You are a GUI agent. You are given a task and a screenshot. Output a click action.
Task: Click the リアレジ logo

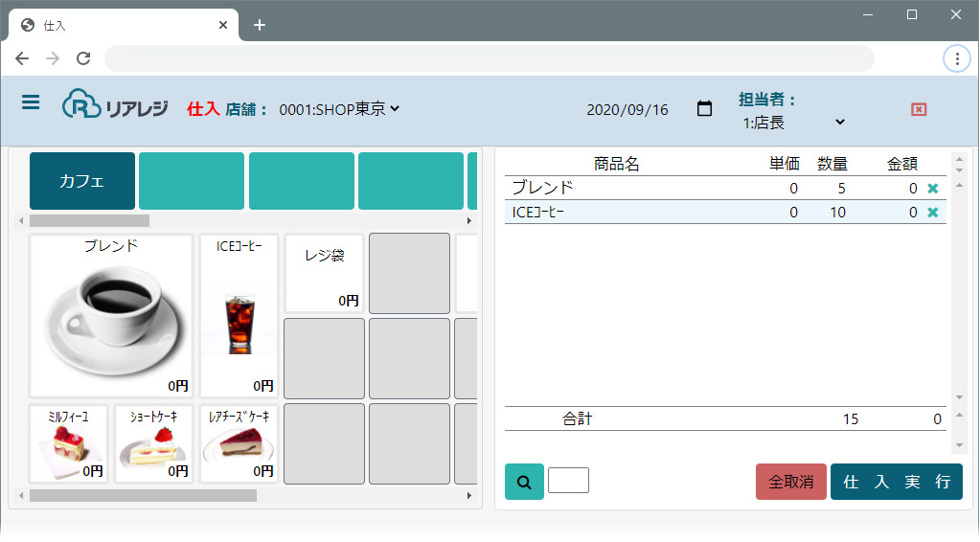[x=115, y=103]
